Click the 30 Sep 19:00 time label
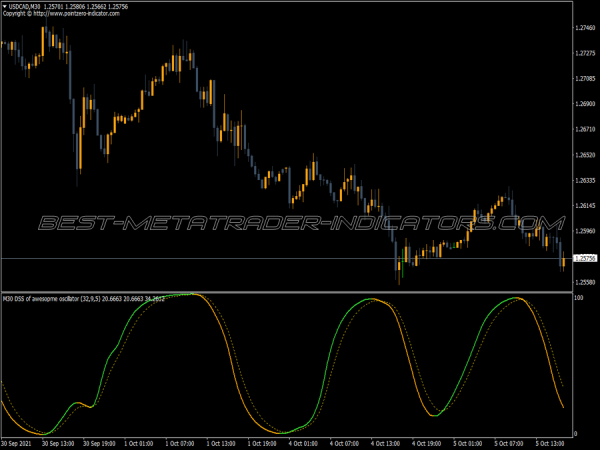Image resolution: width=600 pixels, height=450 pixels. [99, 443]
